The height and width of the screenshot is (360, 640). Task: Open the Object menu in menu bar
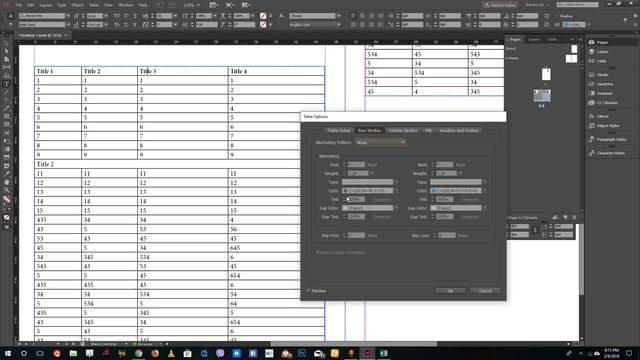(77, 5)
